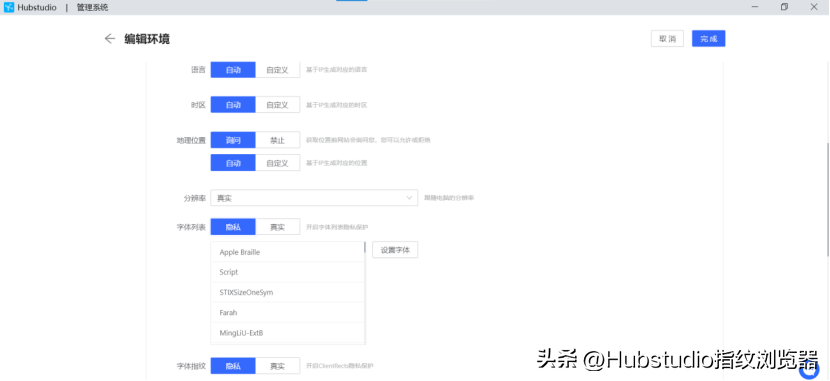Image resolution: width=830 pixels, height=381 pixels.
Task: Click the 管理系统 title text
Action: [92, 7]
